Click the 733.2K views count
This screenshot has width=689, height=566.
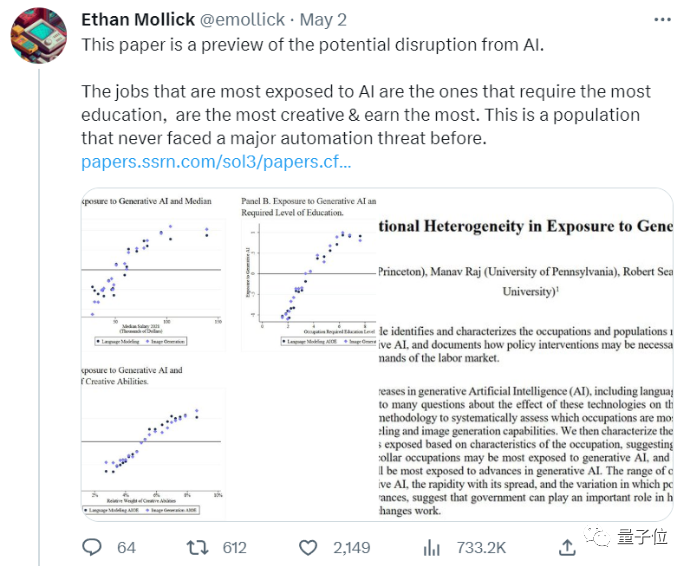tap(480, 547)
